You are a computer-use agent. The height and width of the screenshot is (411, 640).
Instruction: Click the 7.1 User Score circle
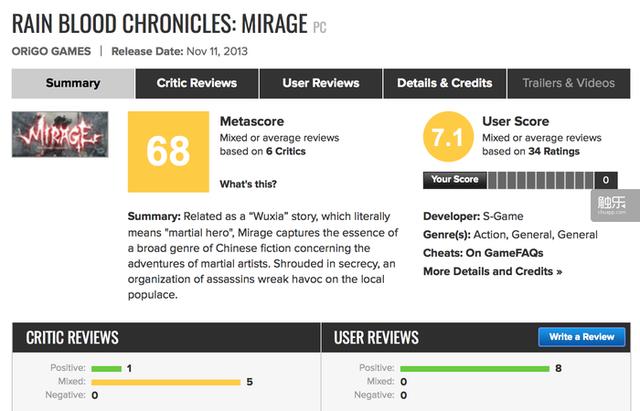point(448,137)
